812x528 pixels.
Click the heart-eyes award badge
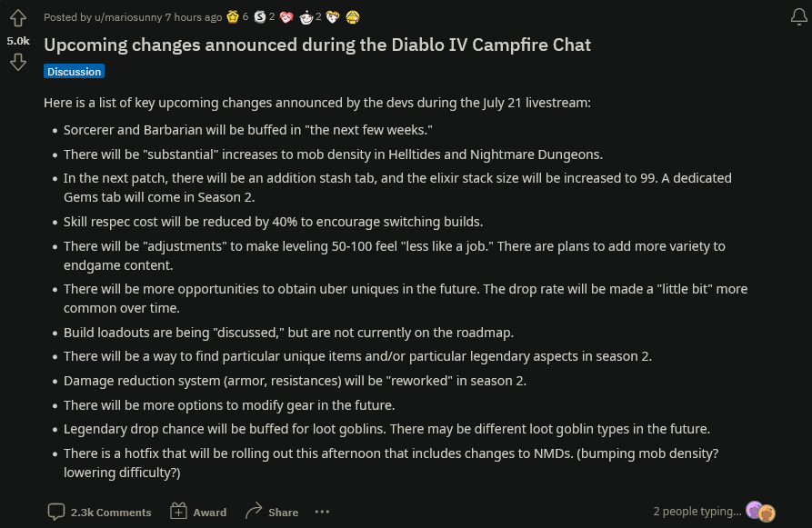pyautogui.click(x=333, y=16)
